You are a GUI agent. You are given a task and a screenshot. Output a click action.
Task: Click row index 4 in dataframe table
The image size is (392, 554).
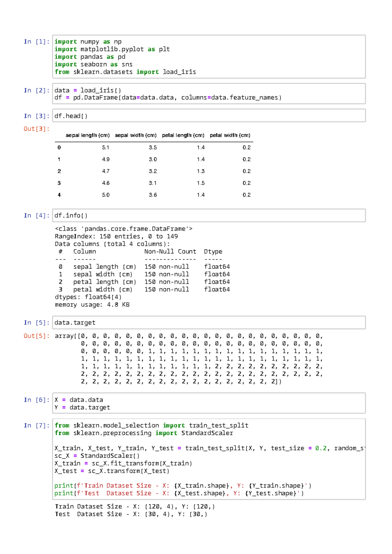pyautogui.click(x=59, y=195)
